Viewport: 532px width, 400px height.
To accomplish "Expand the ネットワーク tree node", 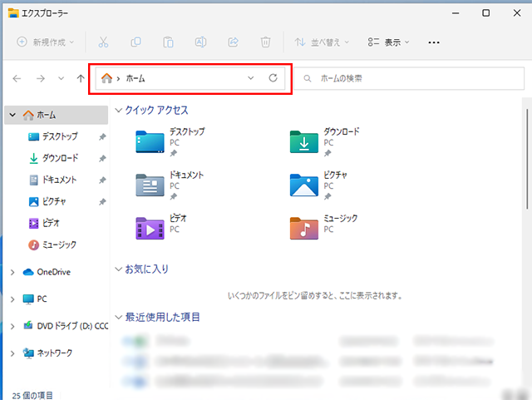I will [x=12, y=353].
